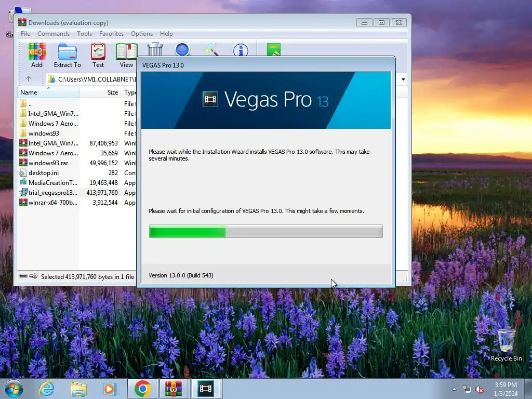Click the Version 13.0.0 (Build 543) text
Viewport: 532px width, 399px height.
pos(181,275)
